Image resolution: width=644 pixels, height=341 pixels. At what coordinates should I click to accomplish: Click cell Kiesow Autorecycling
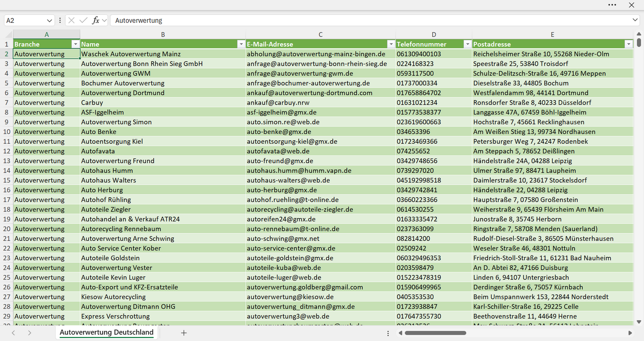tap(163, 297)
